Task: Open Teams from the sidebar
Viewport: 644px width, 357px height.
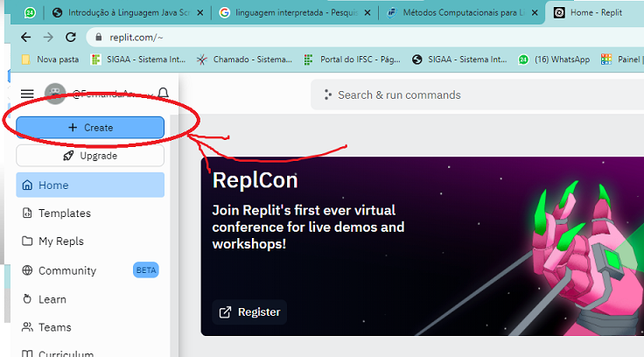Action: [x=54, y=327]
